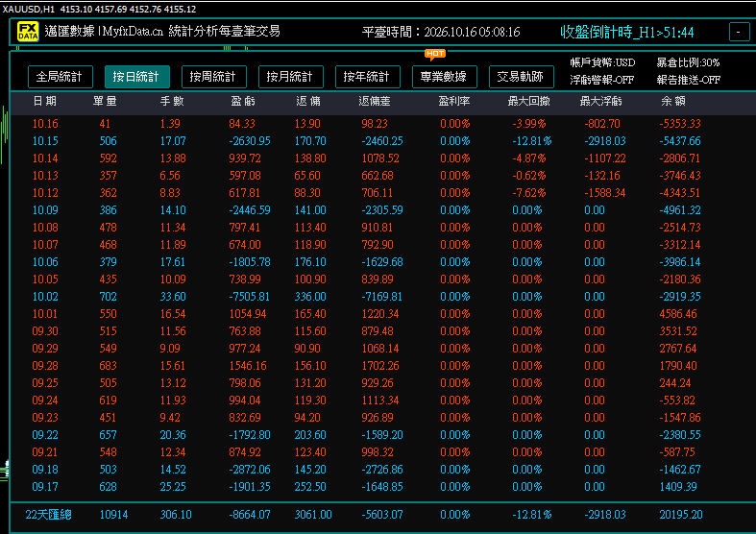Viewport: 756px width, 534px height.
Task: Switch to 按周統計 tab
Action: [x=214, y=77]
